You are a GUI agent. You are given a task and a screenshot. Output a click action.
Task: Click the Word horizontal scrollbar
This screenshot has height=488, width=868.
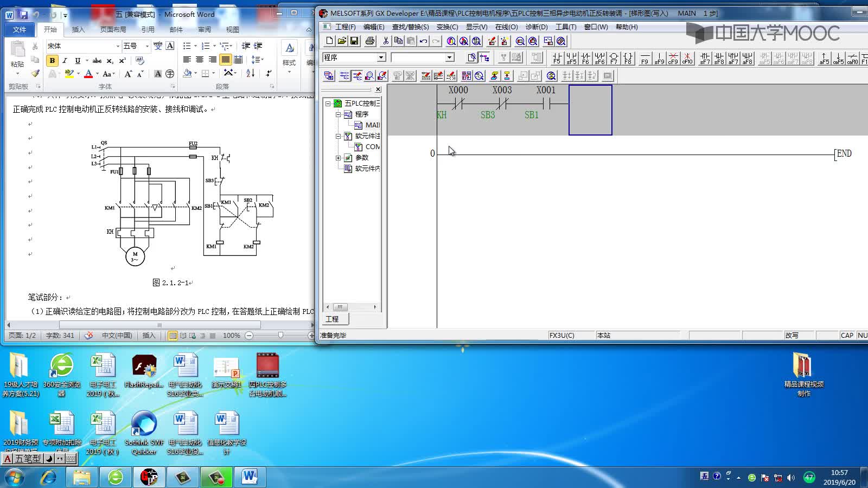point(160,325)
